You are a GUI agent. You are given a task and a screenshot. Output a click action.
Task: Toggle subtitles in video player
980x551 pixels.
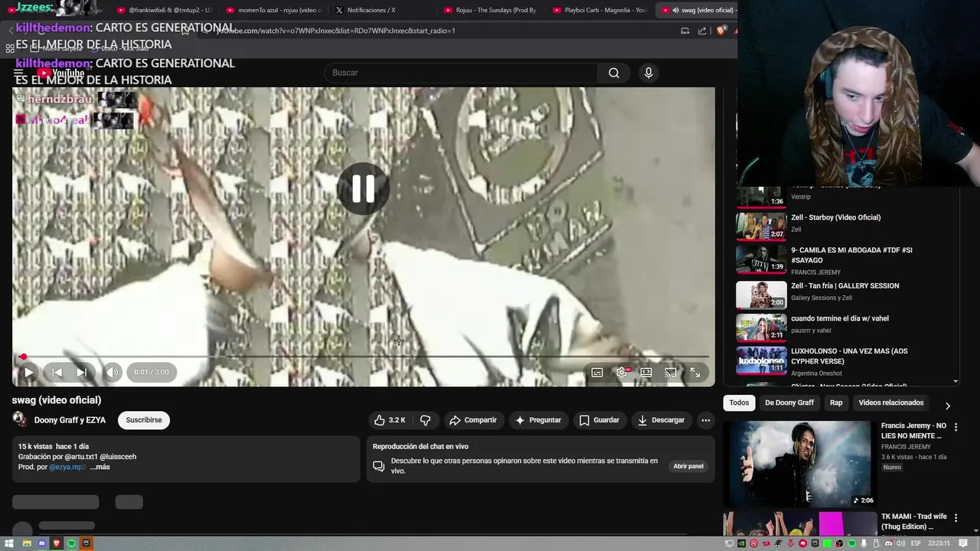point(597,373)
